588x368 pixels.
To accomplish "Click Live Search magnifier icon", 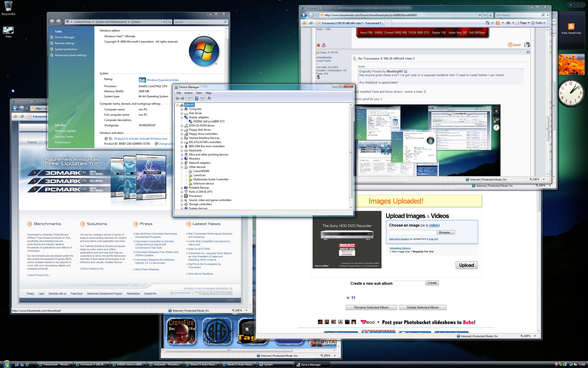I will point(543,15).
